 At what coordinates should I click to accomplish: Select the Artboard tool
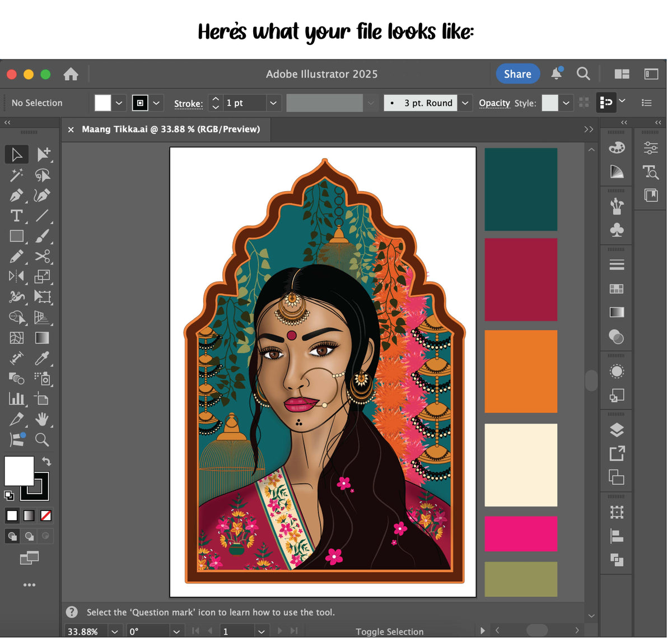click(43, 398)
